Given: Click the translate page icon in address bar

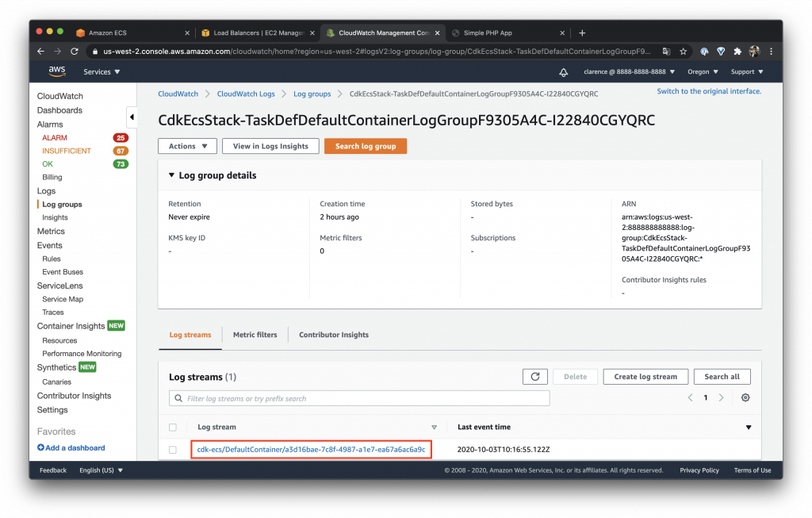Looking at the screenshot, I should click(666, 52).
